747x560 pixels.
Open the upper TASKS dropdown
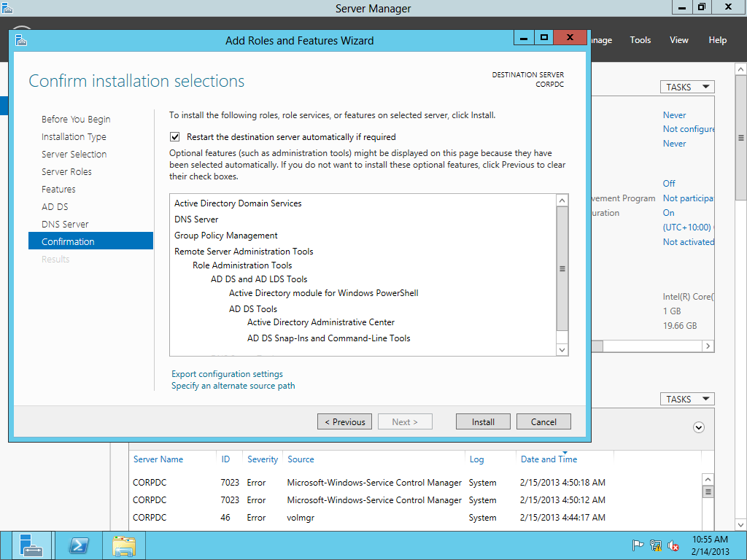(x=686, y=87)
